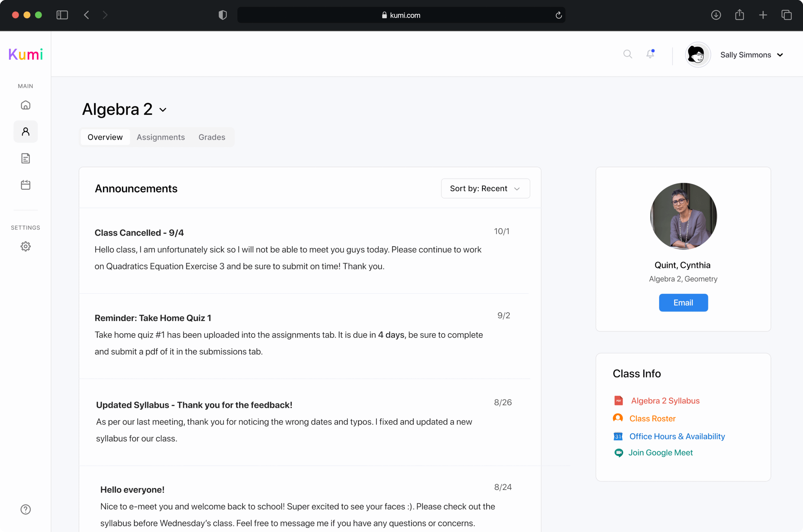803x532 pixels.
Task: Open the documents icon in sidebar
Action: click(x=25, y=159)
